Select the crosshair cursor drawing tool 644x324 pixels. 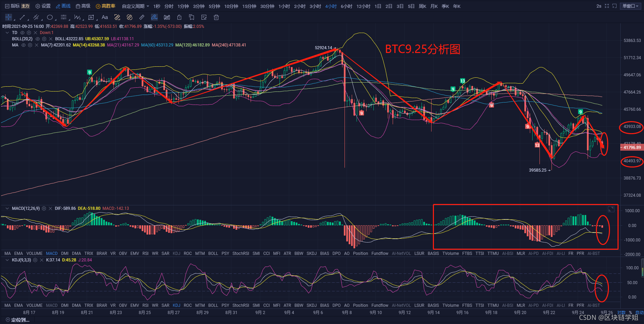(9, 17)
